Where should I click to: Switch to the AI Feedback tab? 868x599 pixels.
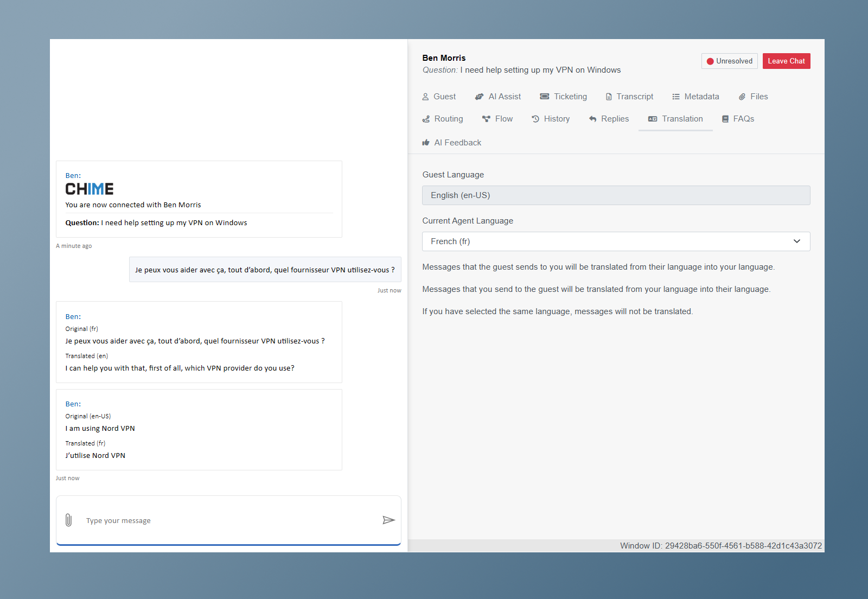coord(452,143)
